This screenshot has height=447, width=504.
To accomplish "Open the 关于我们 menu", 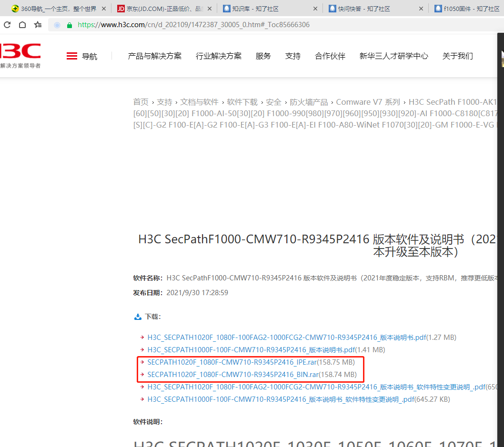I will pos(458,56).
